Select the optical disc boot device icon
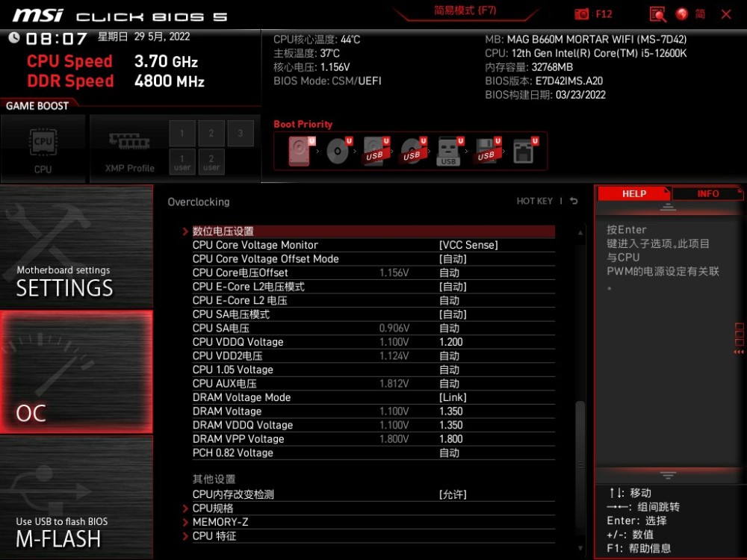 [338, 151]
